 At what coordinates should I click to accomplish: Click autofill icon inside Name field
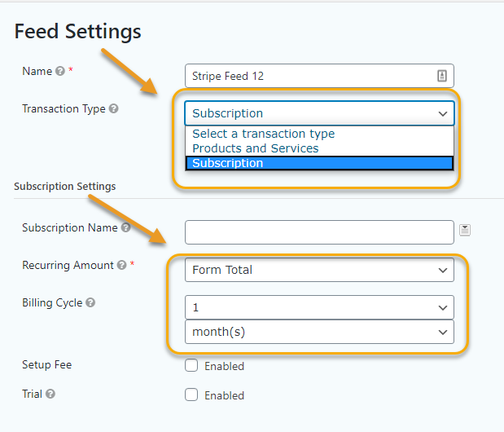point(442,76)
